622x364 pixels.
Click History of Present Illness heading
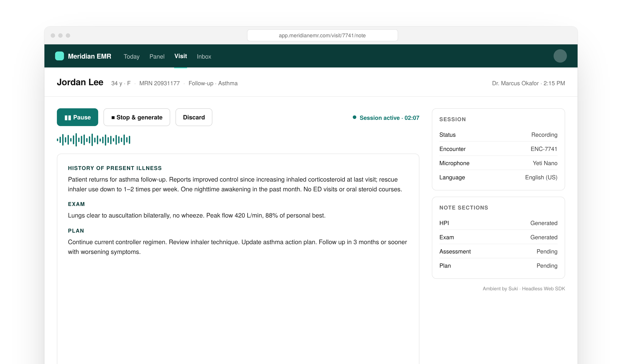point(115,168)
